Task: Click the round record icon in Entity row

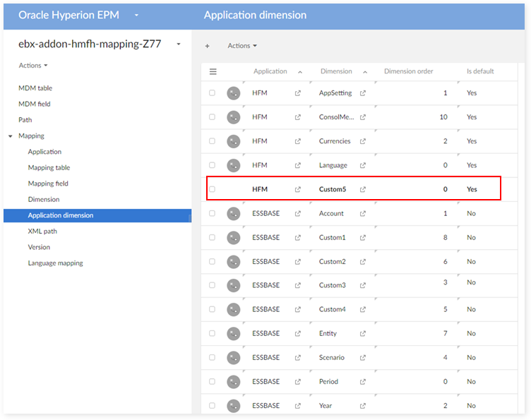Action: [x=233, y=333]
